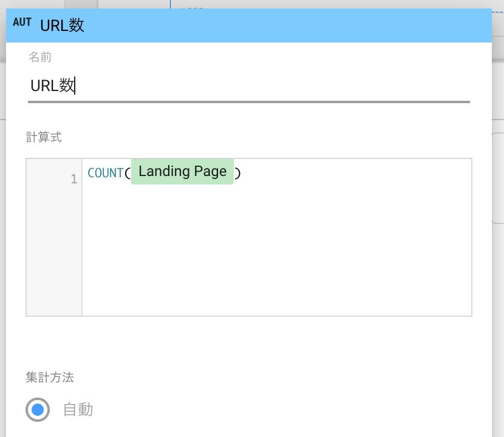Image resolution: width=504 pixels, height=437 pixels.
Task: Click the Landing Page field chip
Action: (182, 172)
